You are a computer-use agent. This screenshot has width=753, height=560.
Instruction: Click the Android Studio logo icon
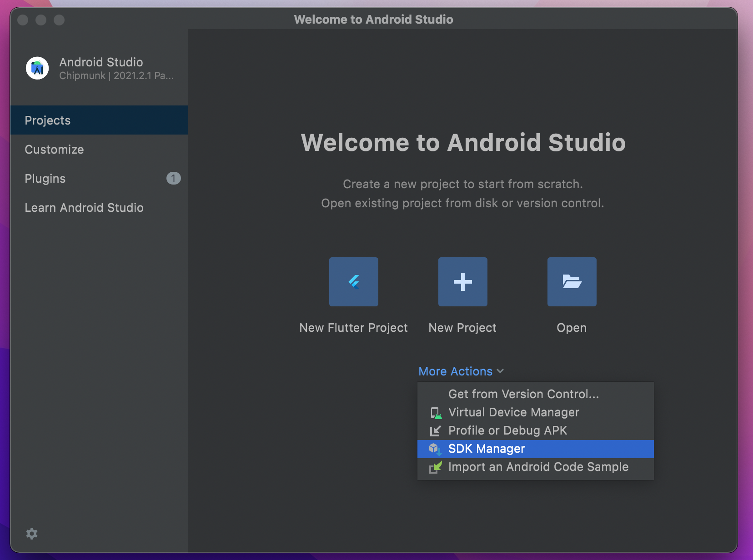tap(37, 68)
